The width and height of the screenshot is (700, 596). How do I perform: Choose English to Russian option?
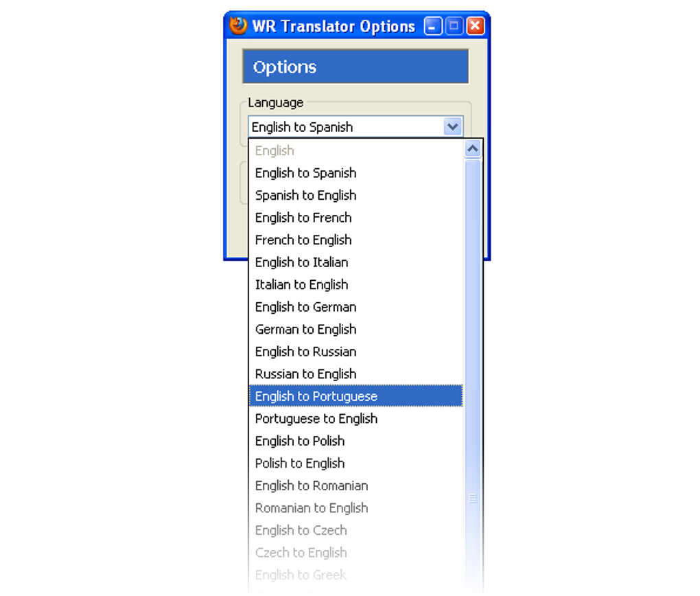305,352
